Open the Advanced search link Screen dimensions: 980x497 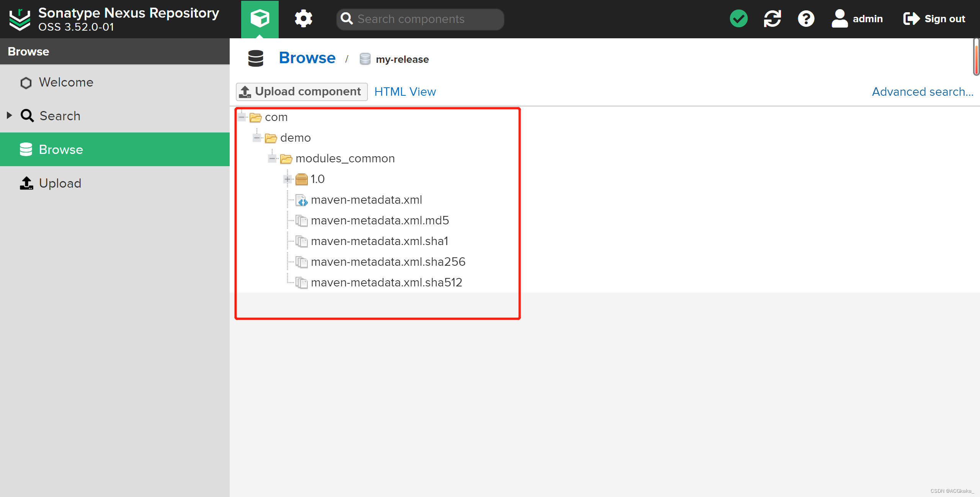coord(922,92)
